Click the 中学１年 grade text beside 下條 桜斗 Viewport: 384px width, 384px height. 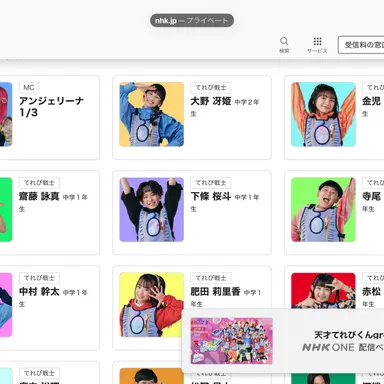(247, 197)
